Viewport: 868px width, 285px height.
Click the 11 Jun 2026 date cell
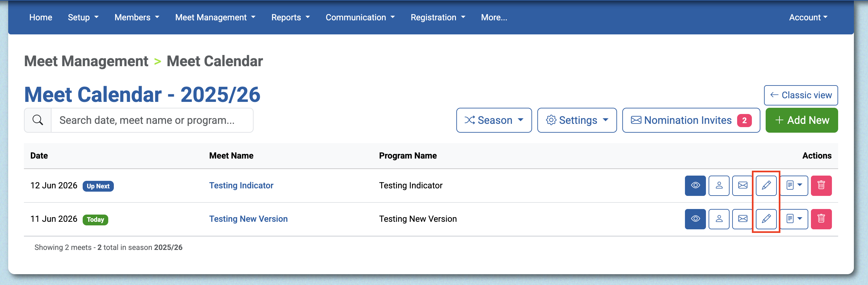tap(54, 219)
